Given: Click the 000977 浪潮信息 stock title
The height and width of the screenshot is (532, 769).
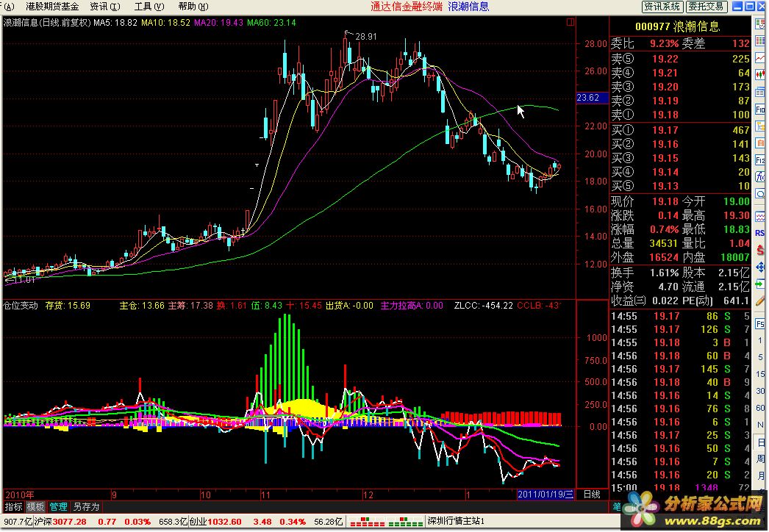Looking at the screenshot, I should (677, 26).
